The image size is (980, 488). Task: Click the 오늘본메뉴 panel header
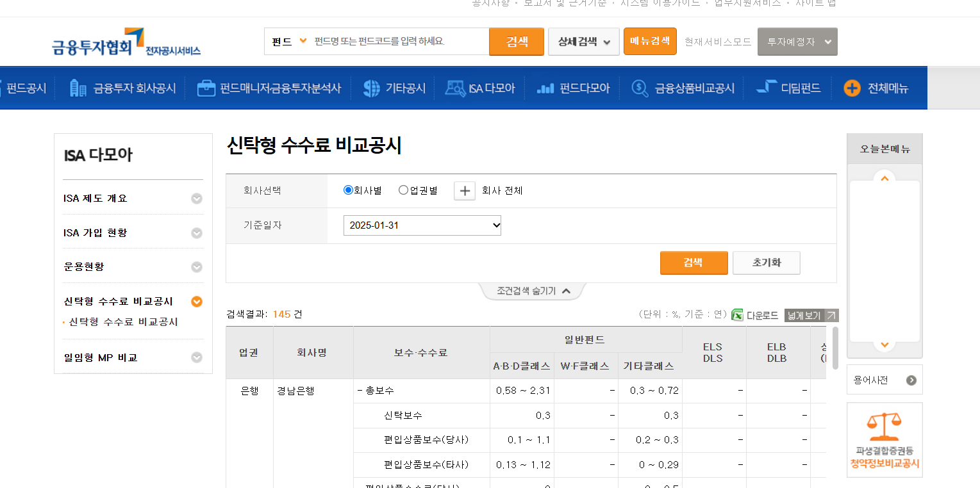pyautogui.click(x=884, y=149)
